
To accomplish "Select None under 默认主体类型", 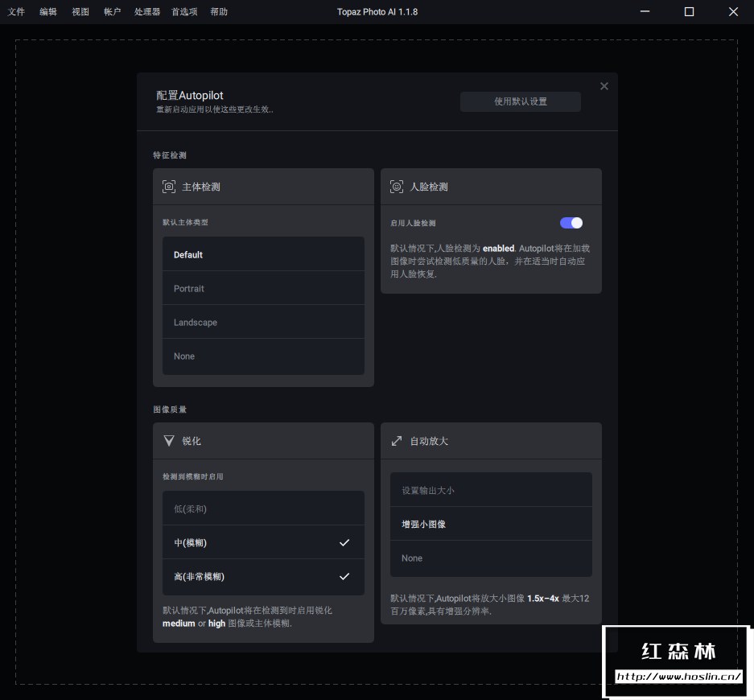I will click(x=263, y=356).
